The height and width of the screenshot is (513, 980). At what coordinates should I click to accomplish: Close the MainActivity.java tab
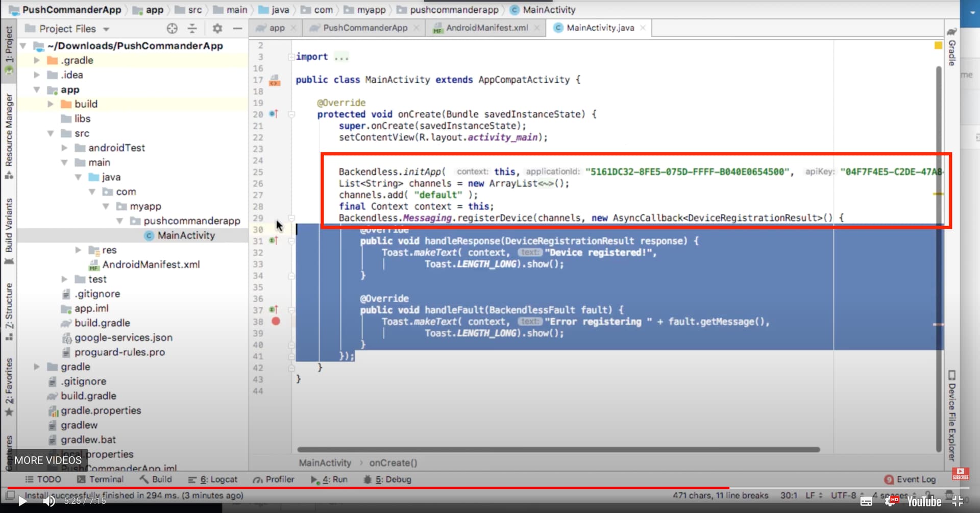click(643, 28)
